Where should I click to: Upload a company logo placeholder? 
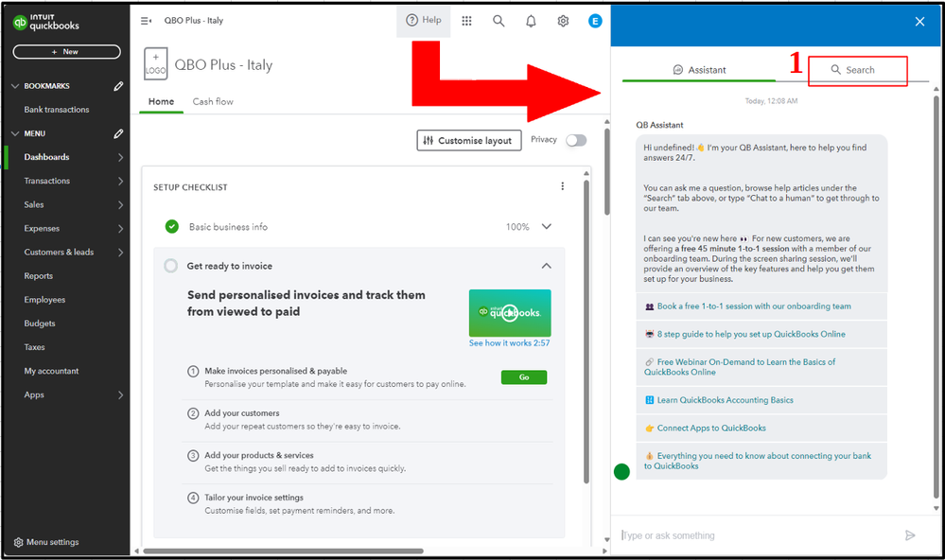155,64
